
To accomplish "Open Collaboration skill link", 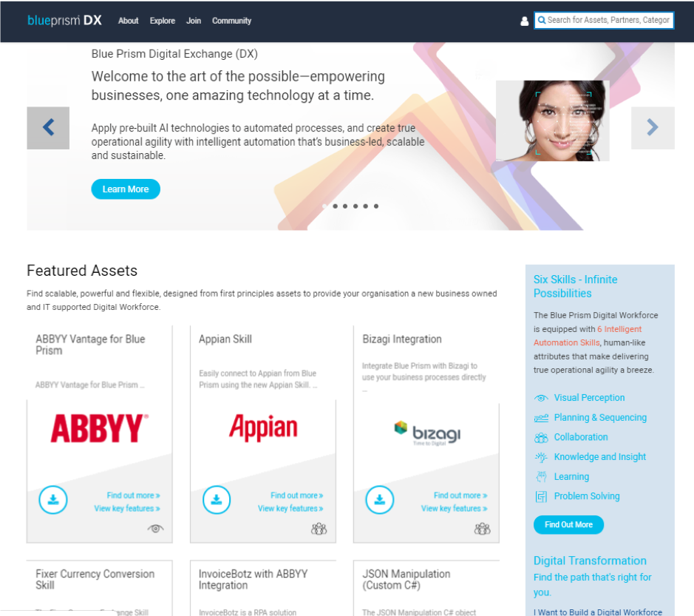I will tap(581, 437).
